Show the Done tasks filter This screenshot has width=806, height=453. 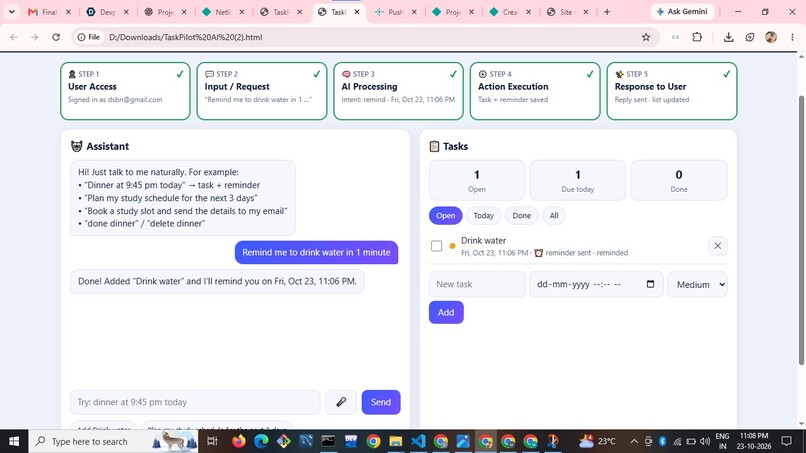tap(521, 215)
